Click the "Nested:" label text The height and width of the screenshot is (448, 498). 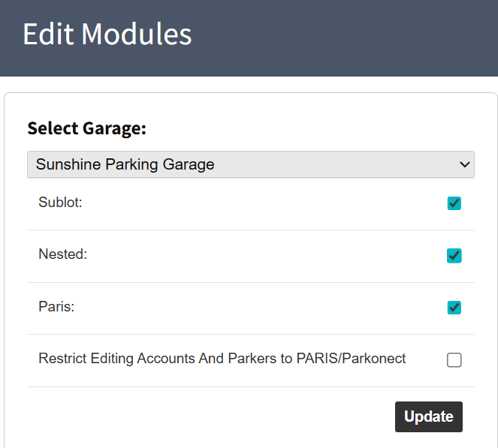[62, 254]
